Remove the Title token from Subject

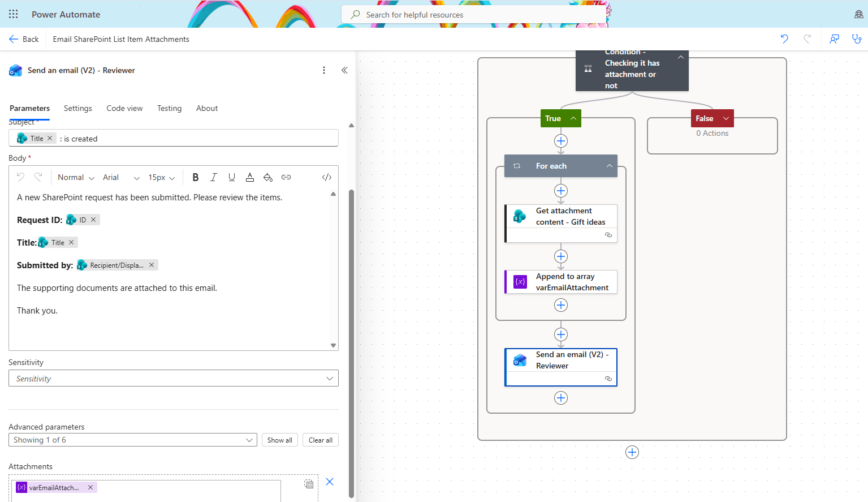tap(50, 138)
